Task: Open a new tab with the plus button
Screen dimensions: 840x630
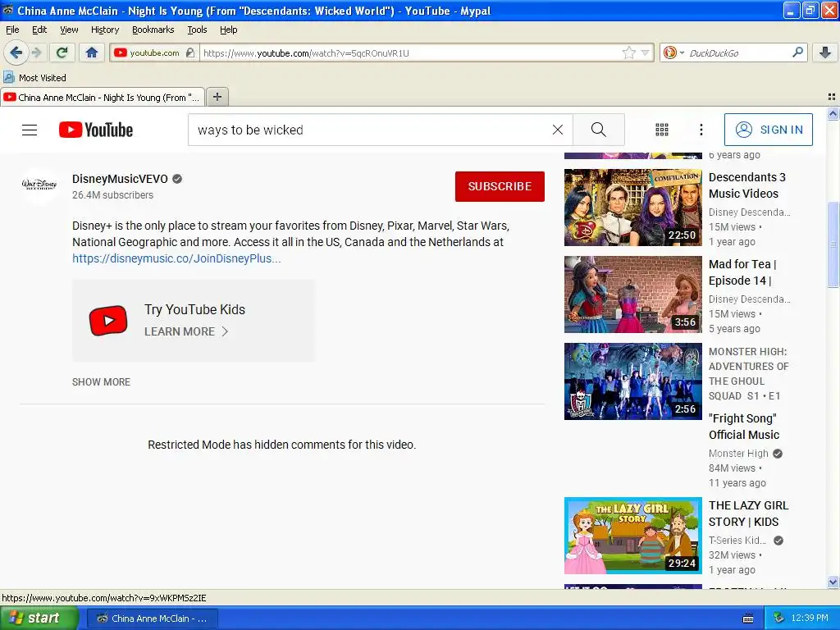Action: coord(217,97)
